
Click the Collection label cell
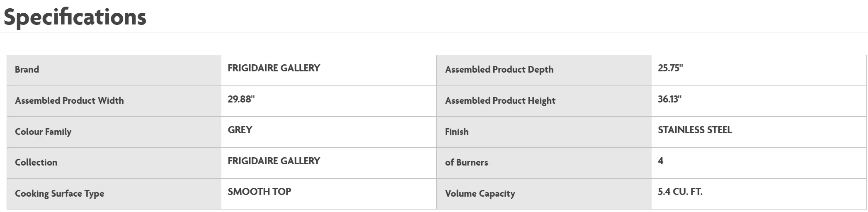(36, 163)
